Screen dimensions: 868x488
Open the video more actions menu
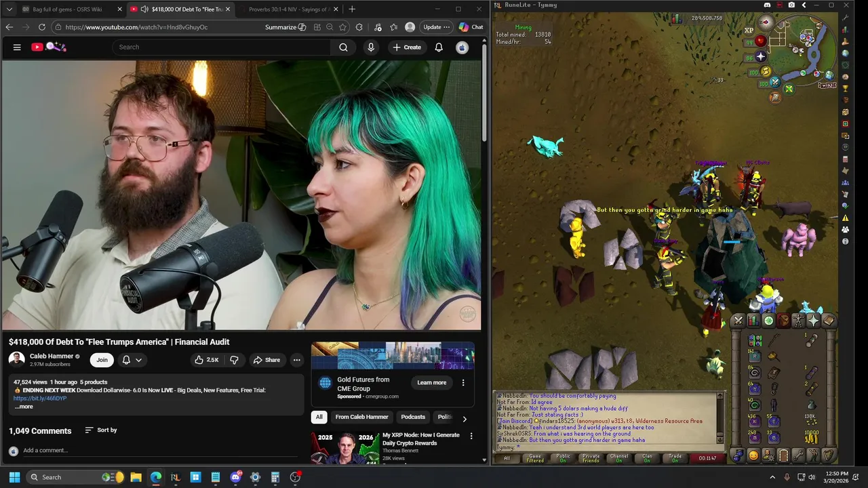coord(297,360)
